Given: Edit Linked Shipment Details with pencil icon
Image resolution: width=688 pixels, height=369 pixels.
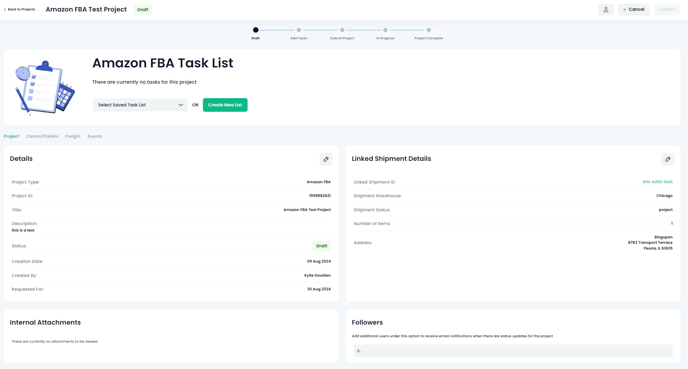Looking at the screenshot, I should pos(667,159).
